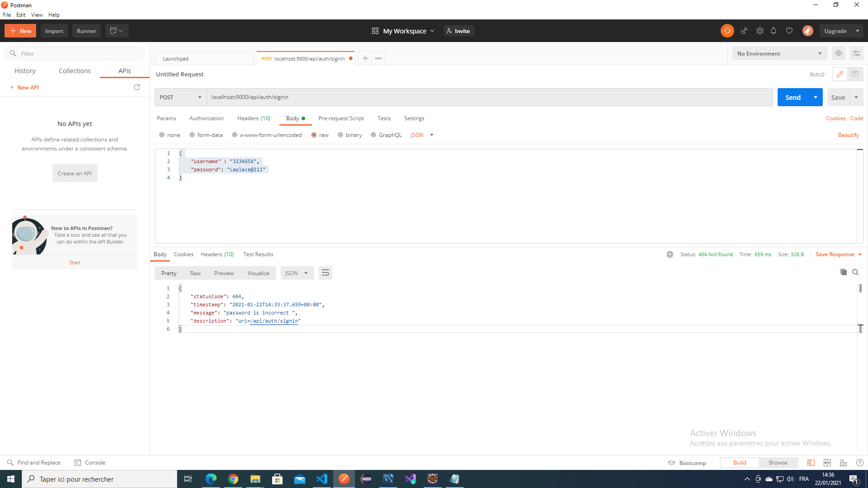868x488 pixels.
Task: Refresh the APIs list icon
Action: pos(137,87)
